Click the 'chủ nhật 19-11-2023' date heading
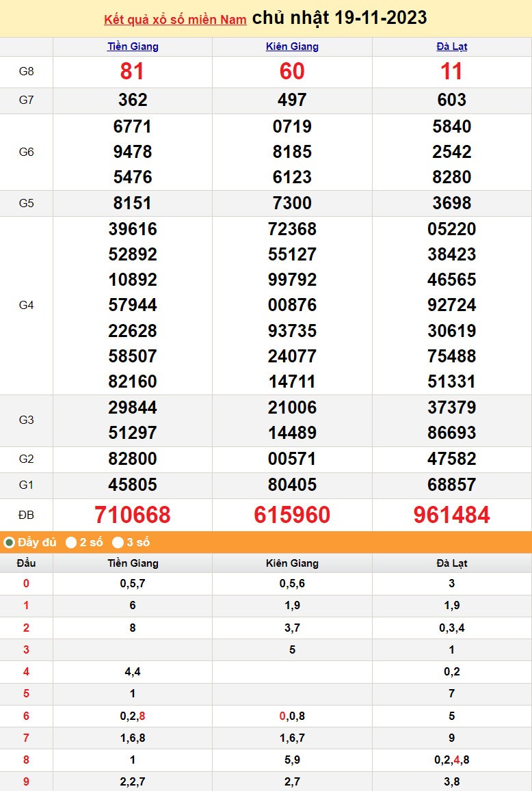The width and height of the screenshot is (532, 791). 340,18
